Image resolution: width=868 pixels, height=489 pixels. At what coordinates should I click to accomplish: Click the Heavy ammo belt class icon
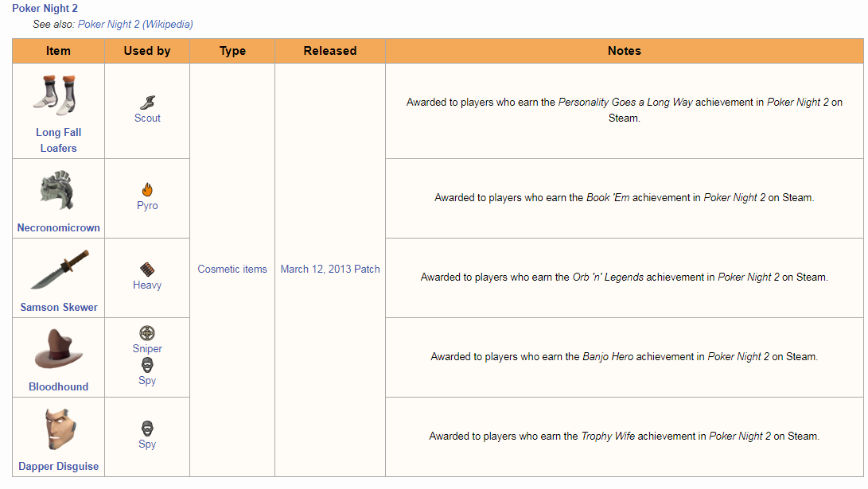point(147,269)
